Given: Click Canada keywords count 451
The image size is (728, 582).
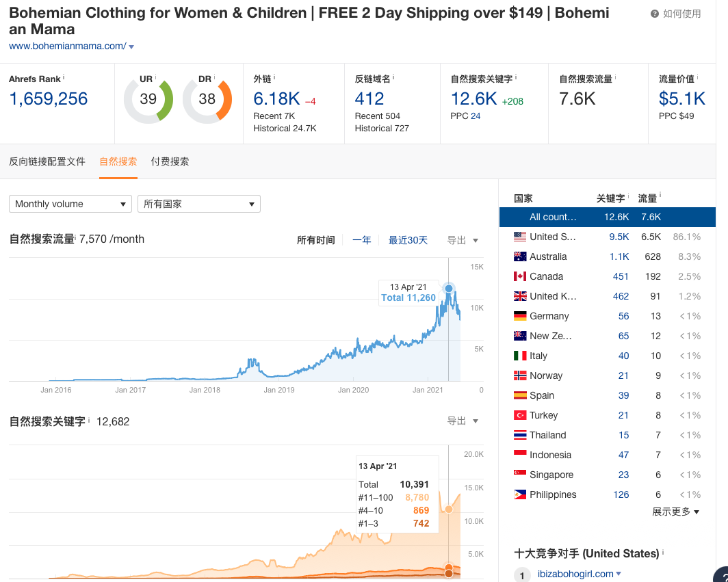Looking at the screenshot, I should (621, 276).
